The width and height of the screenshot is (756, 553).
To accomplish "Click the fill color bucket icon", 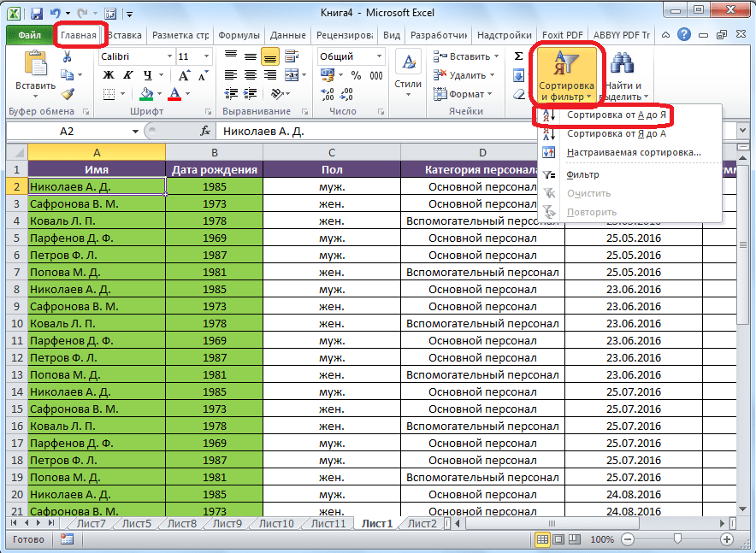I will pyautogui.click(x=146, y=94).
